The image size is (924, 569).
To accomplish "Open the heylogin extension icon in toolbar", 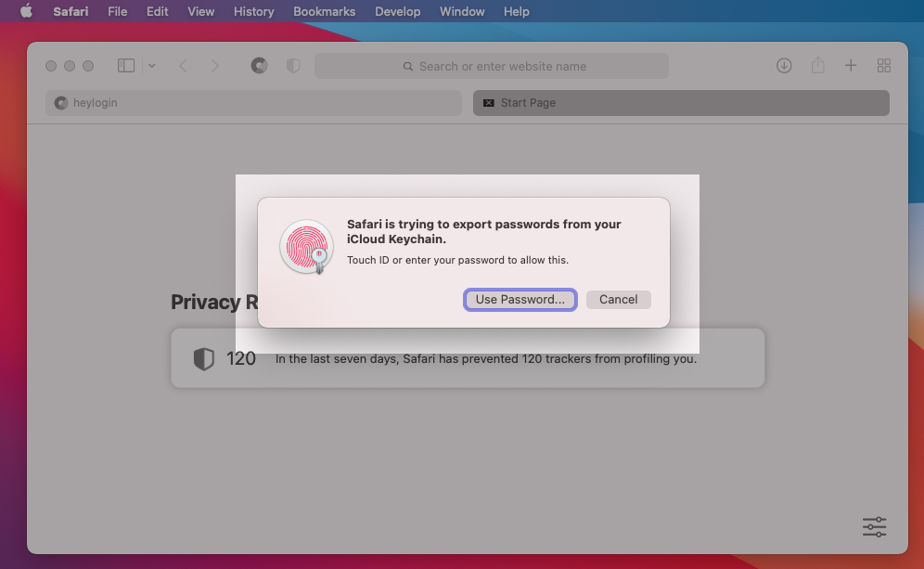I will coord(259,66).
